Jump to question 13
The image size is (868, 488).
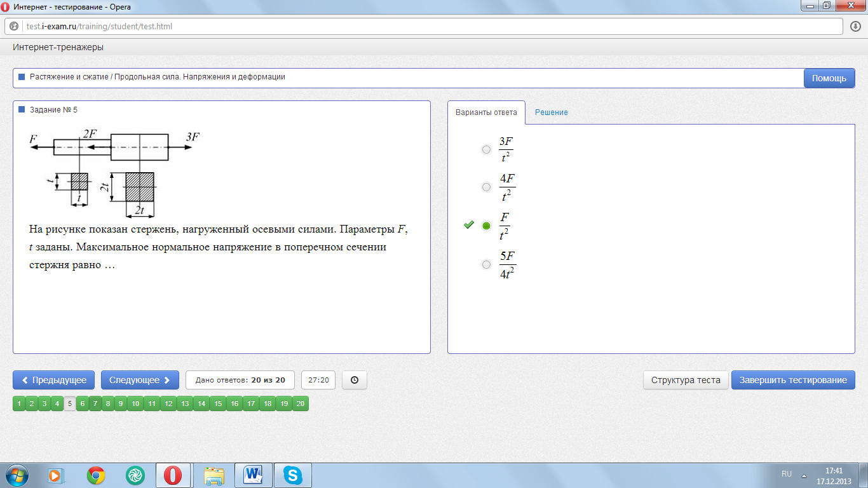coord(185,403)
